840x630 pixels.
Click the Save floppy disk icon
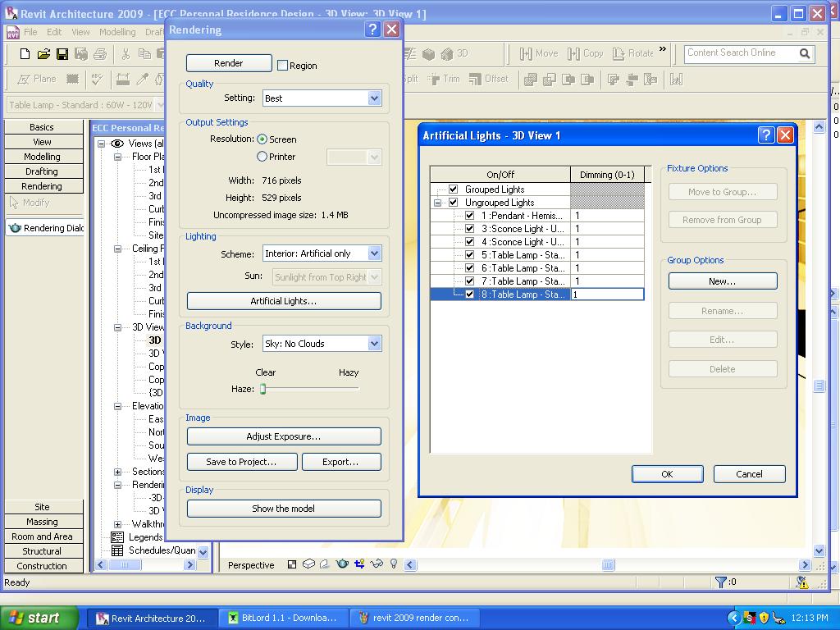click(x=62, y=54)
